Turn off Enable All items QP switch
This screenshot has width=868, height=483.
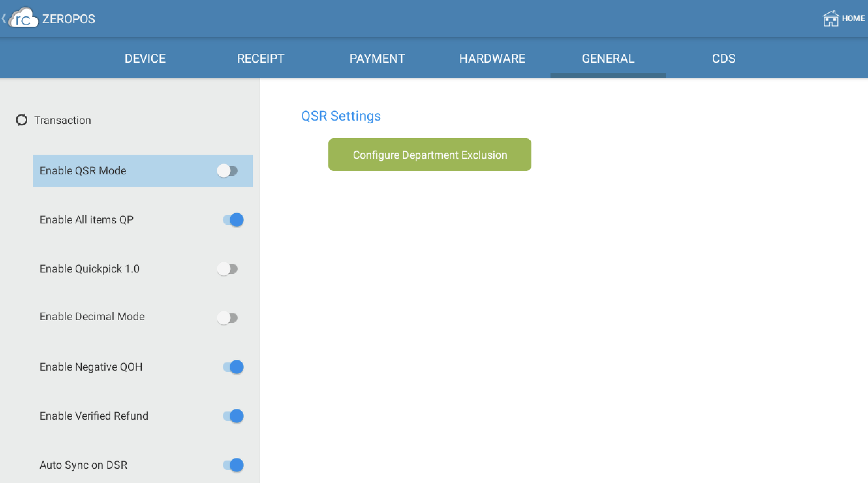pos(233,220)
